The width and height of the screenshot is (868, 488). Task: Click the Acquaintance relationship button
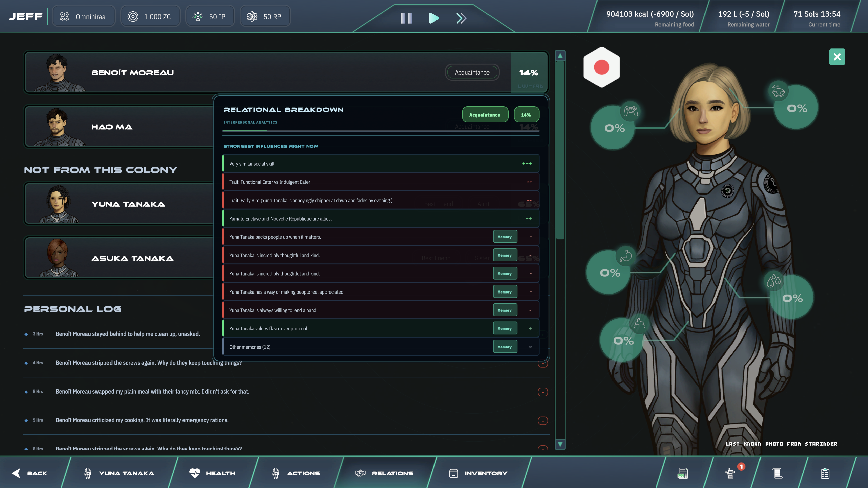(485, 114)
